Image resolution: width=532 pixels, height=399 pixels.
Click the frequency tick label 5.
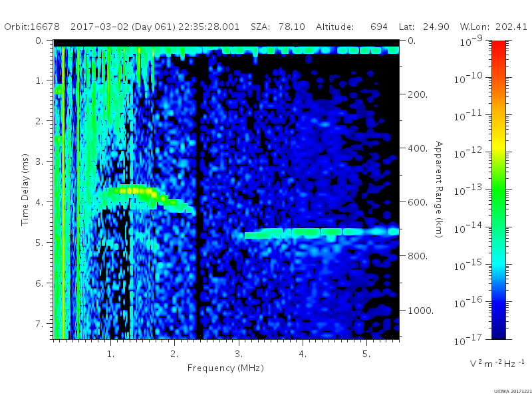(x=366, y=354)
